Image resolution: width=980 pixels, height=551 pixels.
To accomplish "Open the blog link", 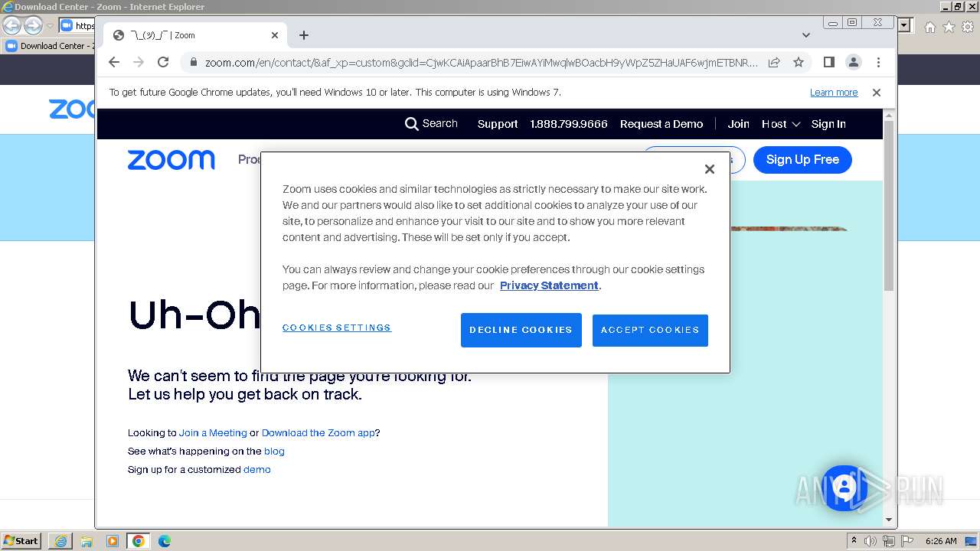I will pos(274,452).
